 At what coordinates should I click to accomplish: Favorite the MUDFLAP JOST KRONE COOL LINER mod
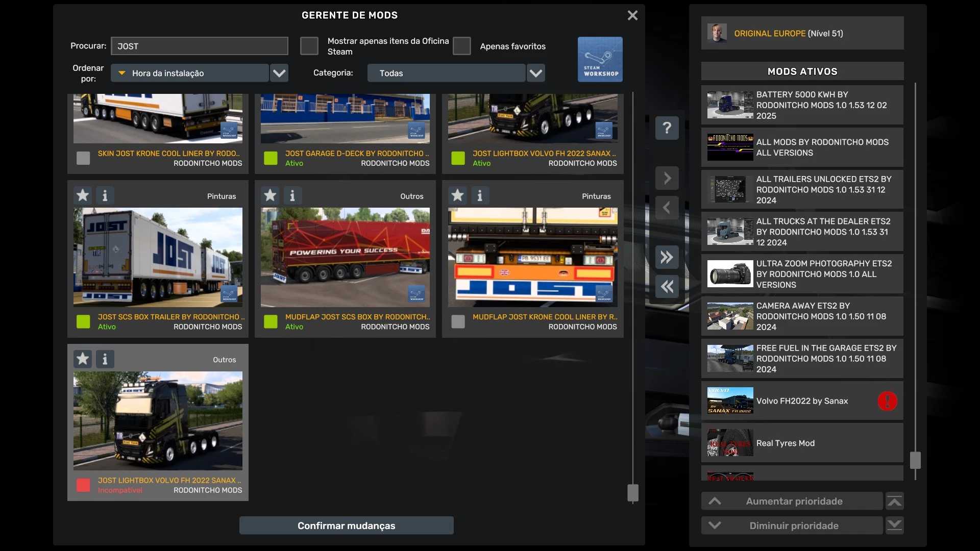pos(457,195)
